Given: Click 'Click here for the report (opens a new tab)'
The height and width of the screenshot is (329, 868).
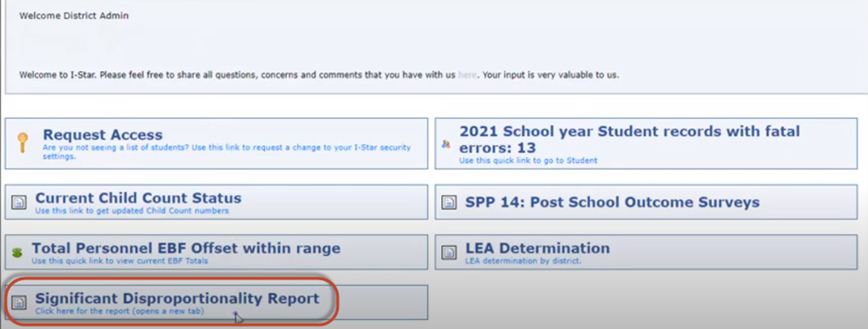Looking at the screenshot, I should (x=120, y=311).
